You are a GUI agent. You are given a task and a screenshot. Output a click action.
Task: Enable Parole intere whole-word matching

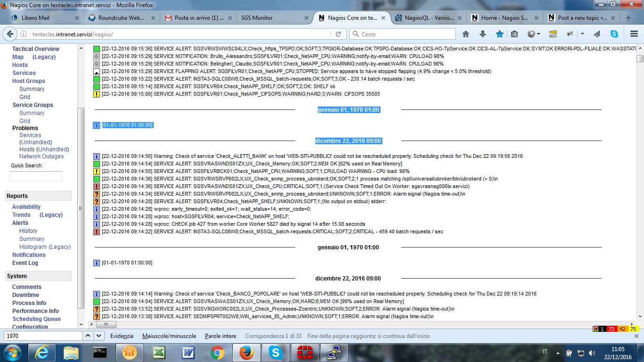click(221, 336)
